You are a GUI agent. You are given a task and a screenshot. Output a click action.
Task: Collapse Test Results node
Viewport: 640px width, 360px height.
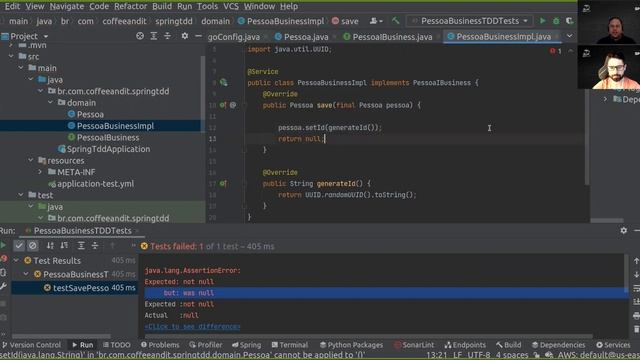[16, 260]
